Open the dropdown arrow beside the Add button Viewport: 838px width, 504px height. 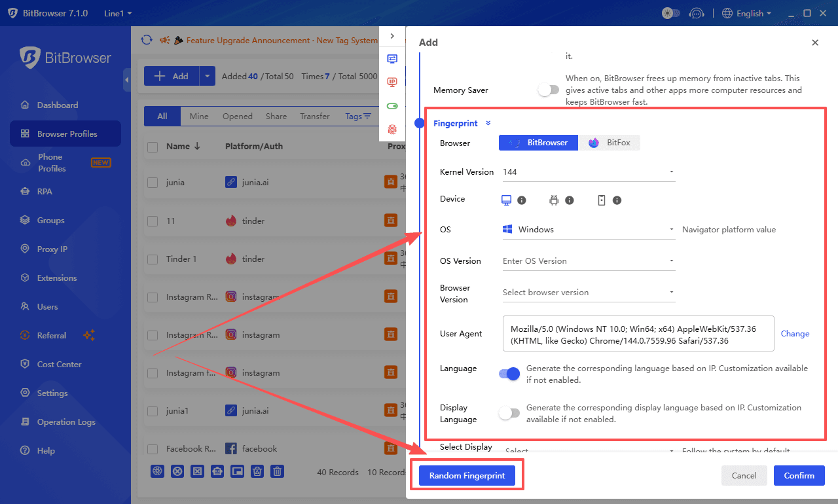207,76
